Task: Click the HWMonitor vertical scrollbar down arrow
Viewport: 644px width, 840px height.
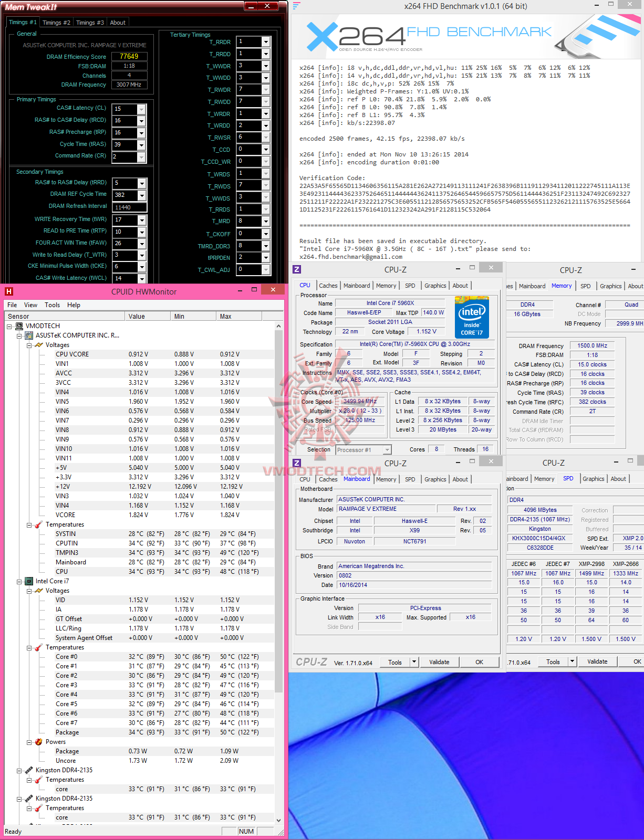Action: click(x=278, y=820)
